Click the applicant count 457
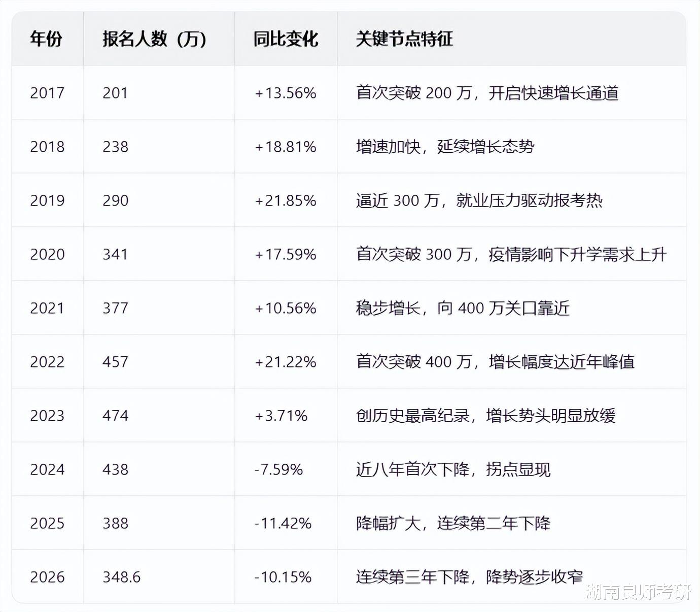This screenshot has height=612, width=700. point(115,362)
